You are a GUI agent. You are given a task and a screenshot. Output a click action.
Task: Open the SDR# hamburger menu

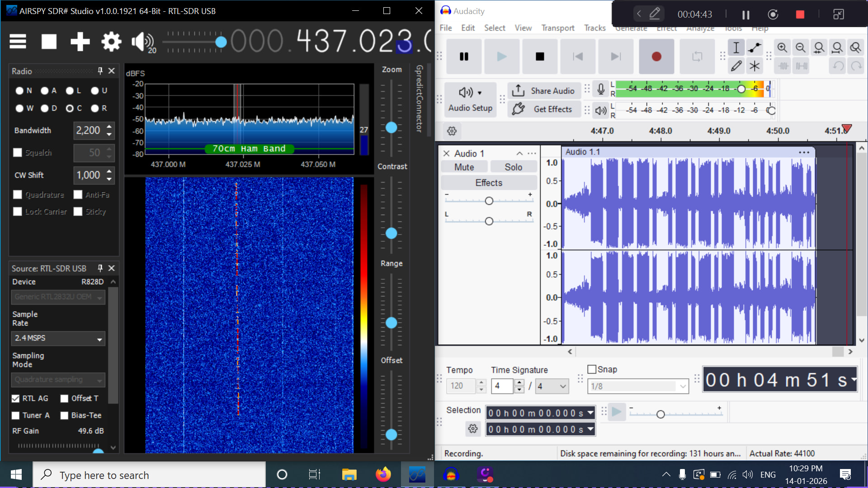point(18,42)
